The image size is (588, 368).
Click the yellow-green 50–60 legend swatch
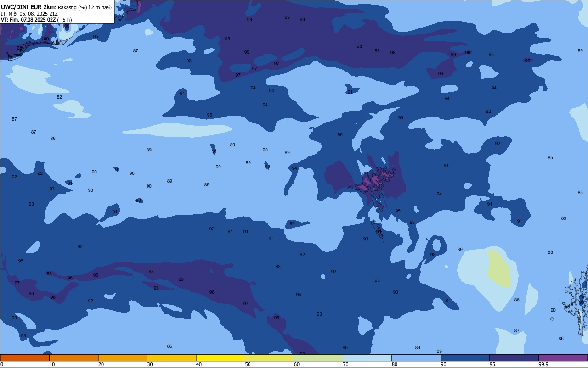pos(269,357)
